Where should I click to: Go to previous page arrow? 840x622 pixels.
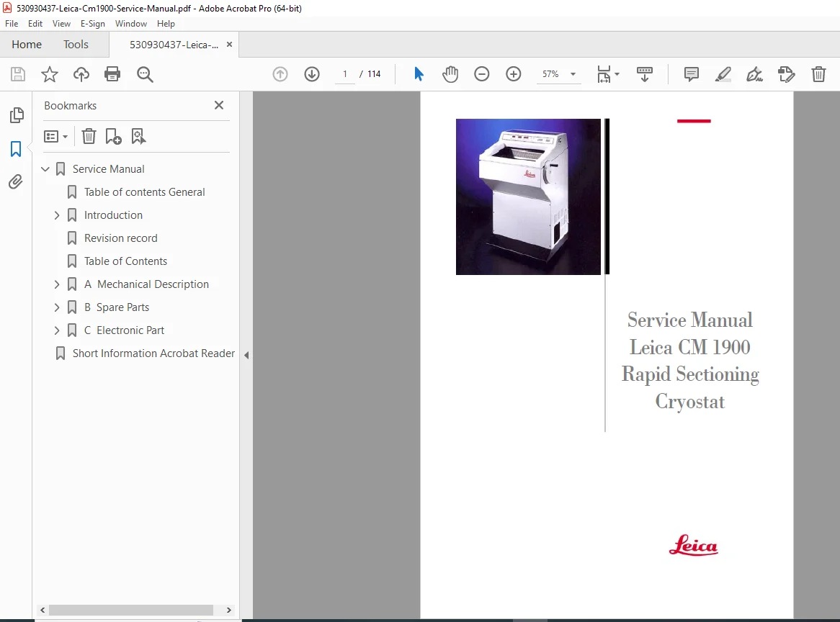[x=280, y=74]
